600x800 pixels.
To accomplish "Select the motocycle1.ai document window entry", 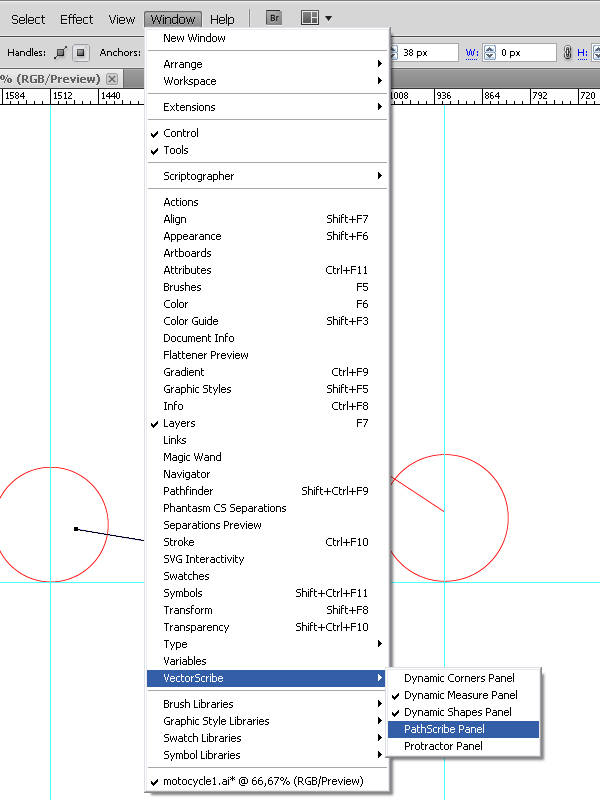I will coord(267,781).
